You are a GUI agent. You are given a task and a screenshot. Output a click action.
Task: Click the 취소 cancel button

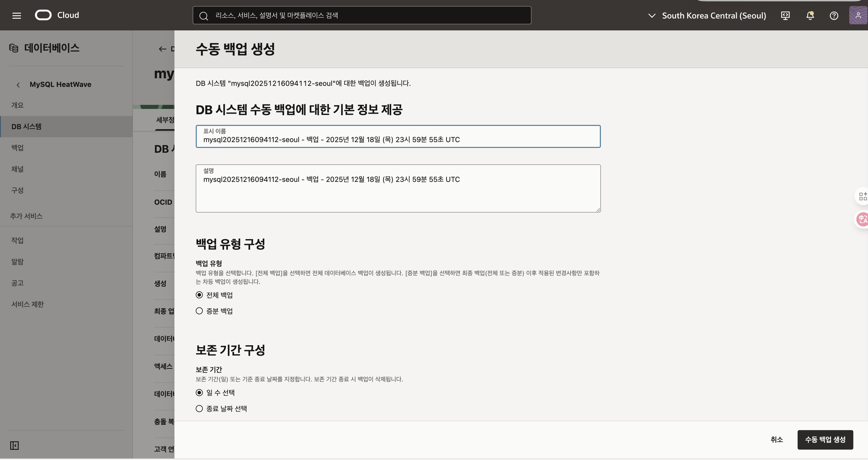coord(776,439)
